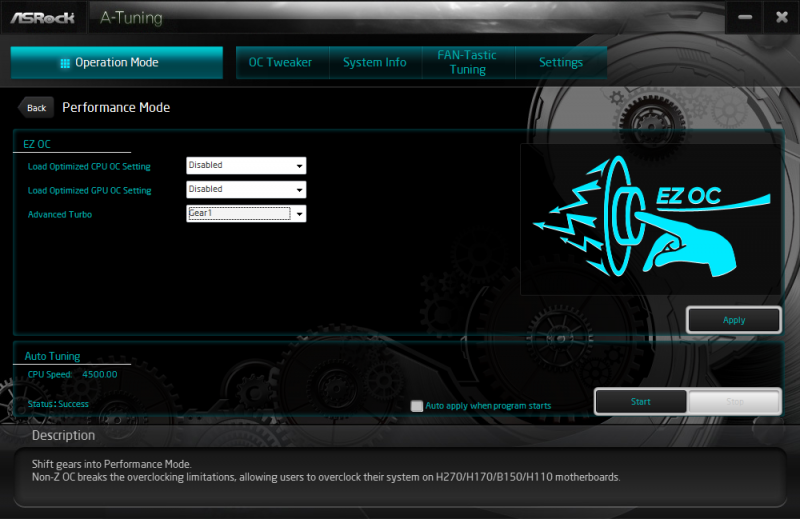
Task: Minimize the A-Tuning window
Action: [745, 17]
